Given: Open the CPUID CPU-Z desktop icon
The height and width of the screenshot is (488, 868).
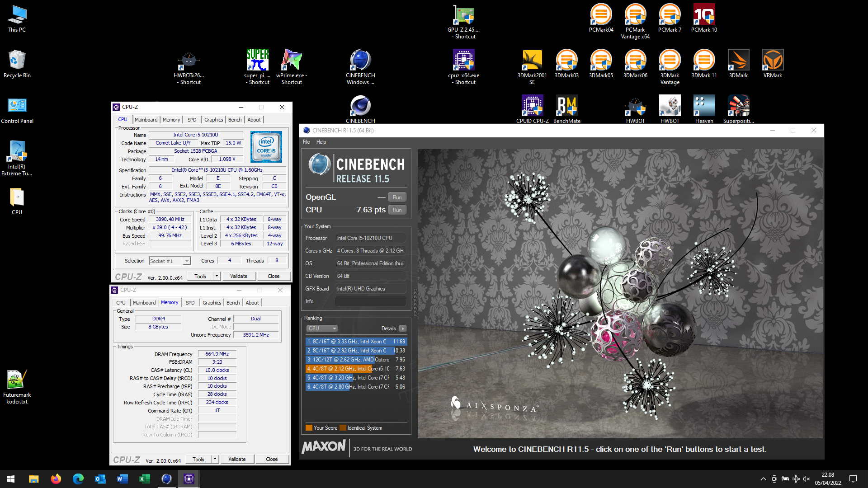Looking at the screenshot, I should point(533,109).
